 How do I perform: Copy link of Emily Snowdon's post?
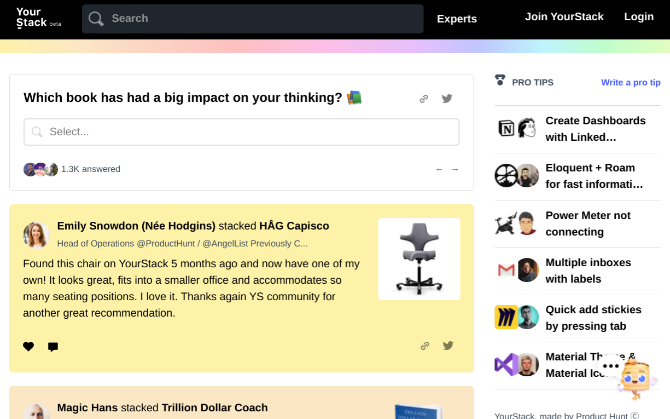(x=424, y=346)
